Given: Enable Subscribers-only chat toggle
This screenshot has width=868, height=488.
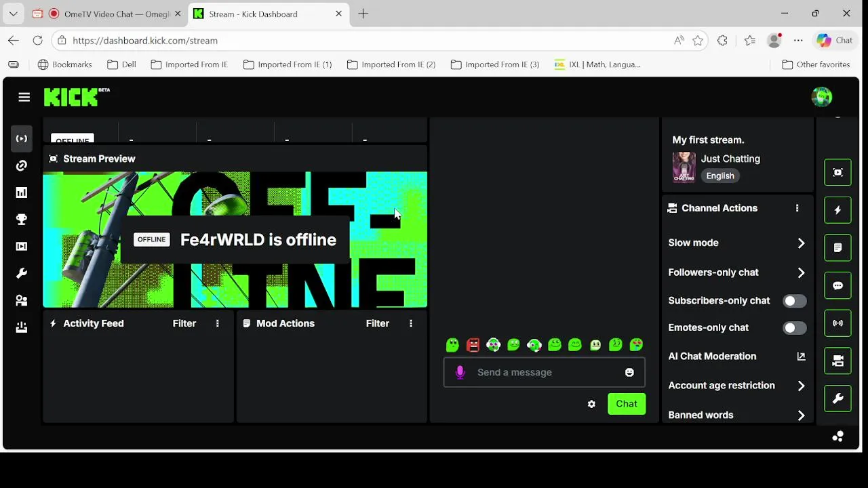Looking at the screenshot, I should click(795, 301).
